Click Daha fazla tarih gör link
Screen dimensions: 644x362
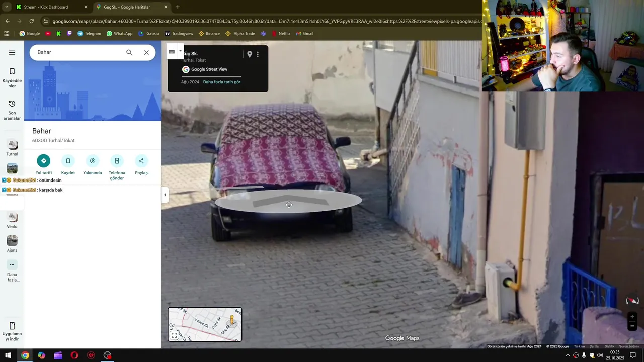pos(222,82)
